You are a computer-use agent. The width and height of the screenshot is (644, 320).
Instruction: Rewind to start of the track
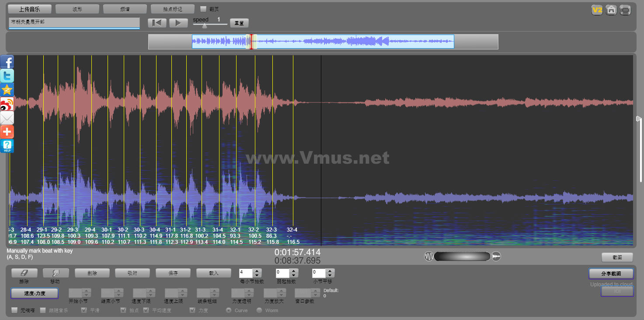click(157, 23)
